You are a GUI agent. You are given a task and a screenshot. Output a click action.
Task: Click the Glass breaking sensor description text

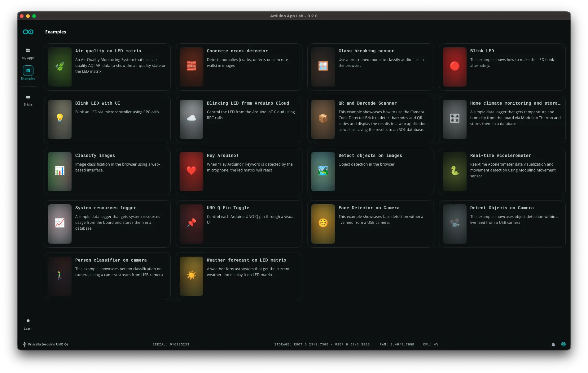click(381, 63)
